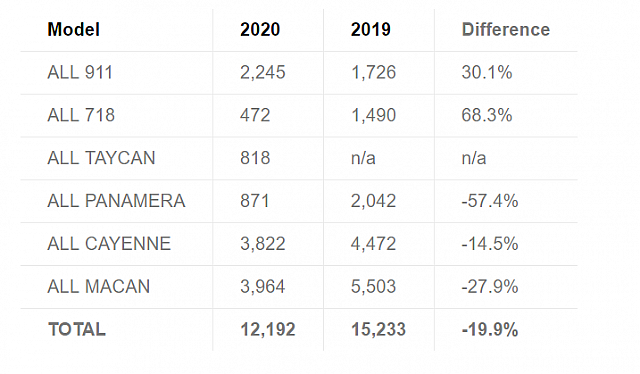
Task: Click the 2,245 sales cell
Action: [x=262, y=73]
